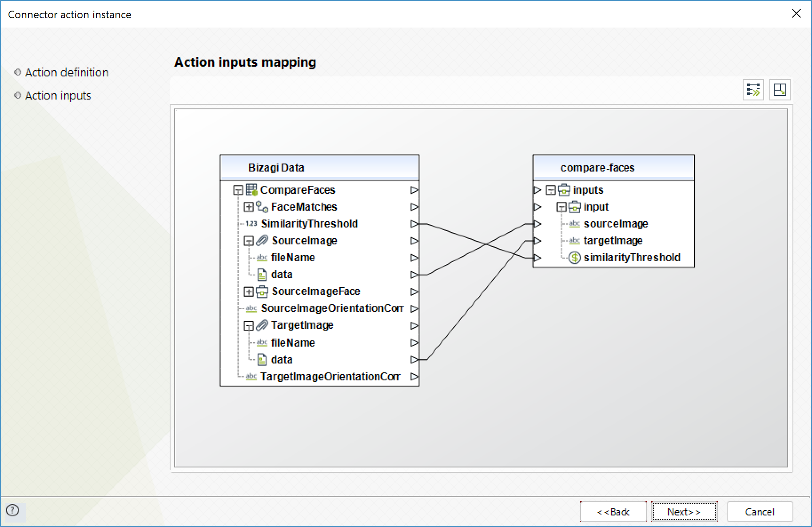Click the SourceImage paperclip attachment icon
812x527 pixels.
click(x=263, y=241)
